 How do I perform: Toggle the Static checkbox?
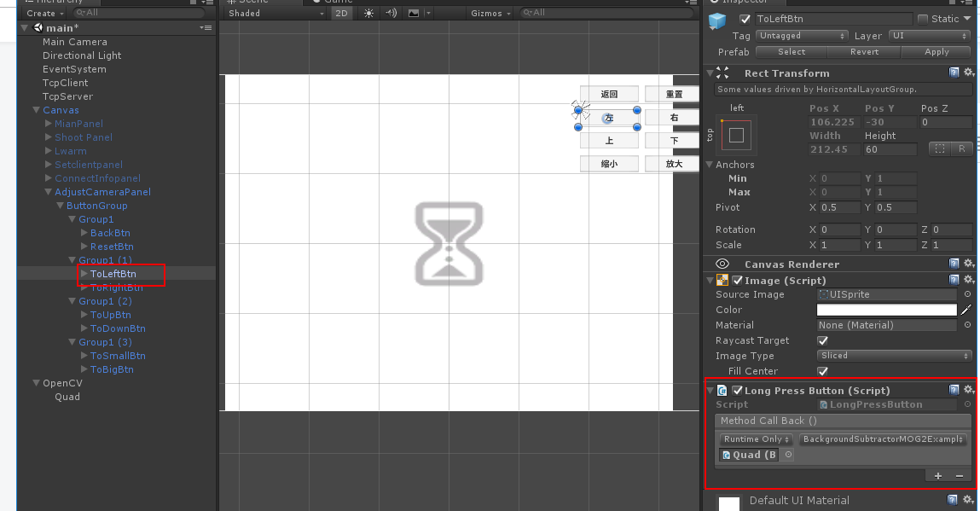click(923, 20)
